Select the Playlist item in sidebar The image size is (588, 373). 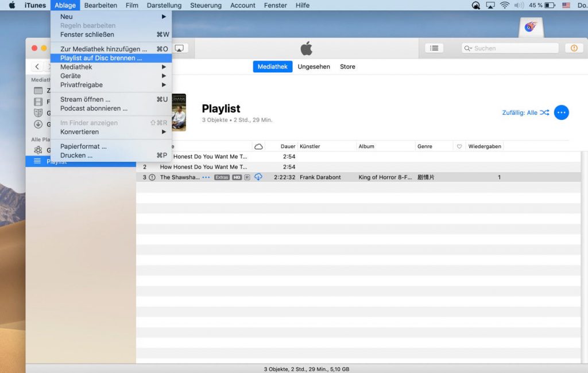pyautogui.click(x=80, y=162)
